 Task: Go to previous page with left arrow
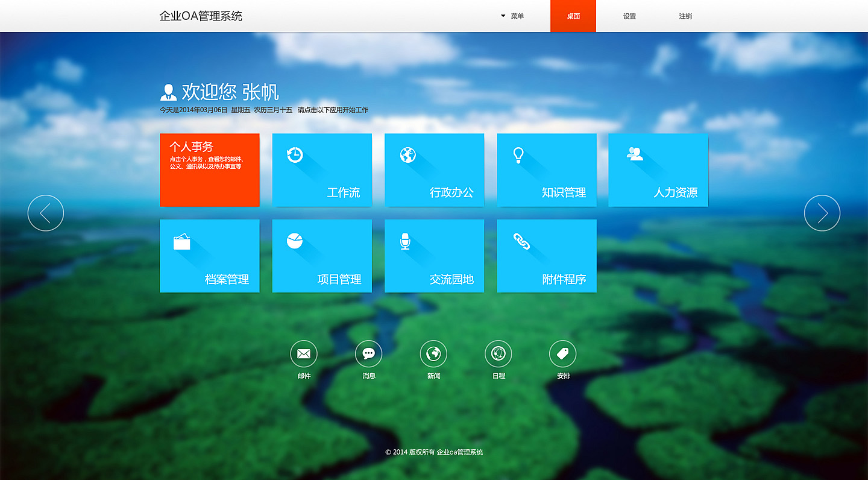coord(46,213)
